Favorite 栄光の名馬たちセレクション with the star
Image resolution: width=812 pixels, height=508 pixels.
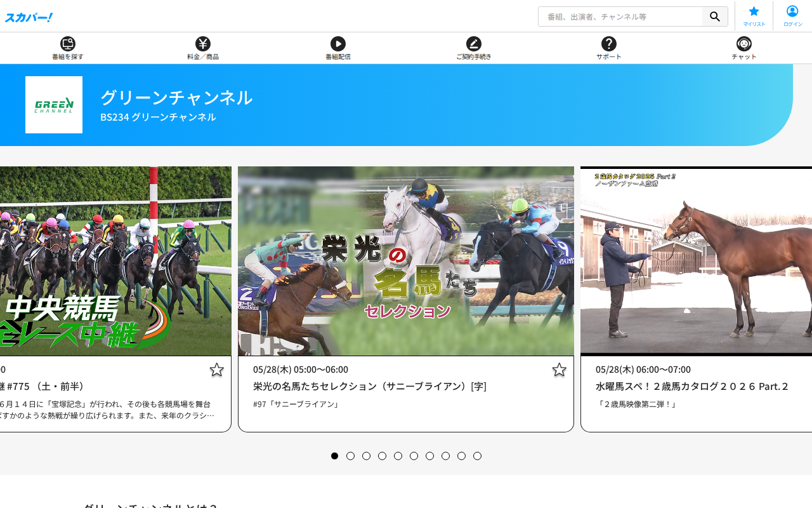[x=559, y=370]
